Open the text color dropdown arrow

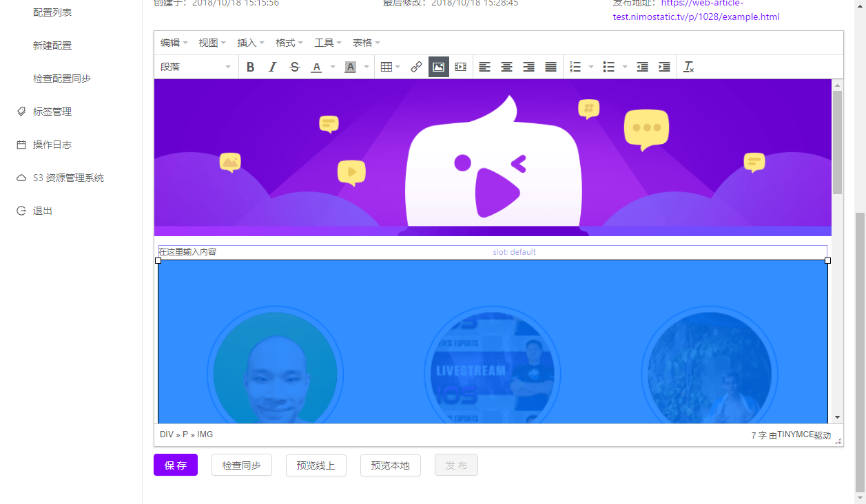coord(333,67)
